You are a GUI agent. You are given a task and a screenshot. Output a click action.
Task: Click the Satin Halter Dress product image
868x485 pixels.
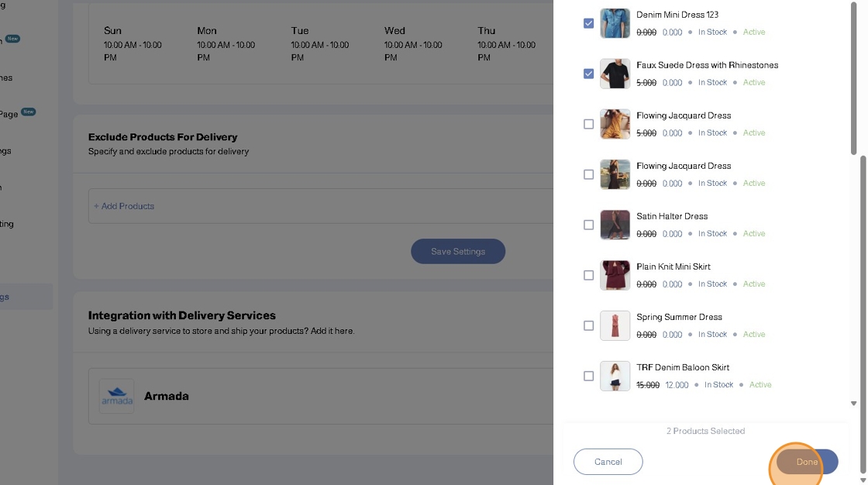coord(615,225)
